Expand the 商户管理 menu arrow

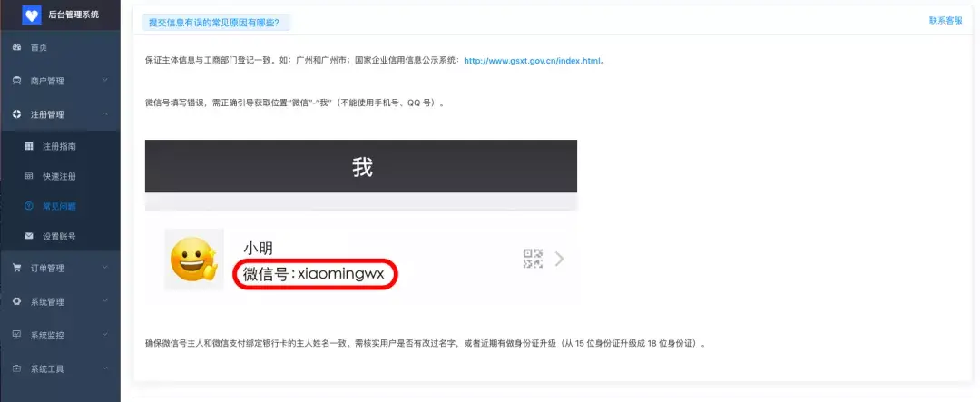pyautogui.click(x=105, y=81)
